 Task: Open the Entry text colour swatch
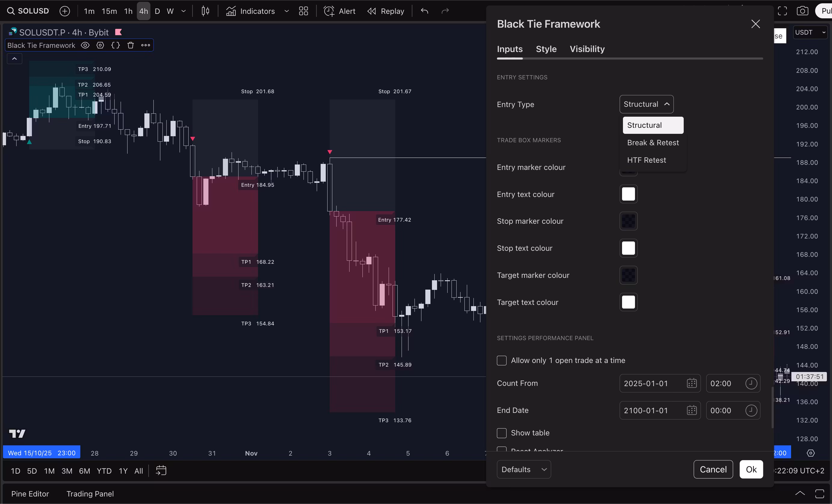tap(628, 194)
